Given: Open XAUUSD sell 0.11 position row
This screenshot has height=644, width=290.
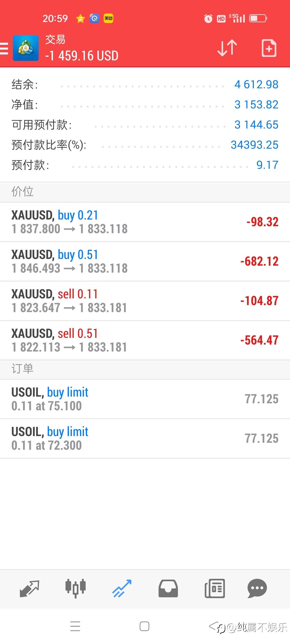Looking at the screenshot, I should pos(145,301).
